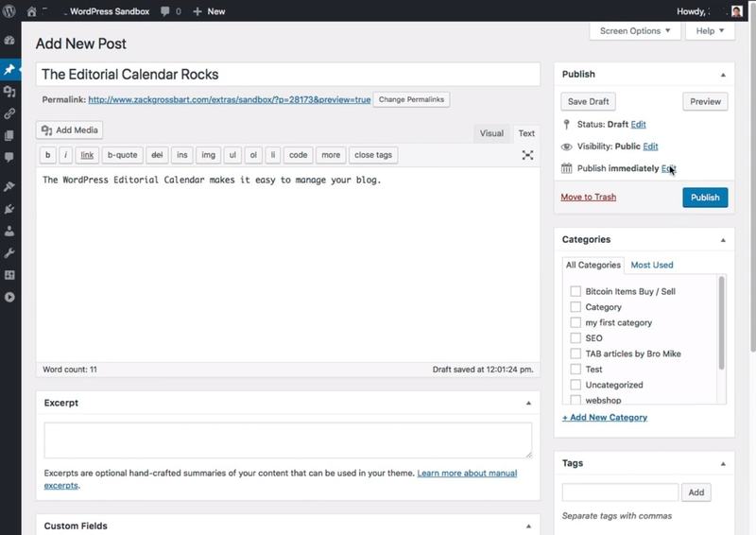This screenshot has height=535, width=756.
Task: Open Pages icon in sidebar
Action: (x=9, y=135)
